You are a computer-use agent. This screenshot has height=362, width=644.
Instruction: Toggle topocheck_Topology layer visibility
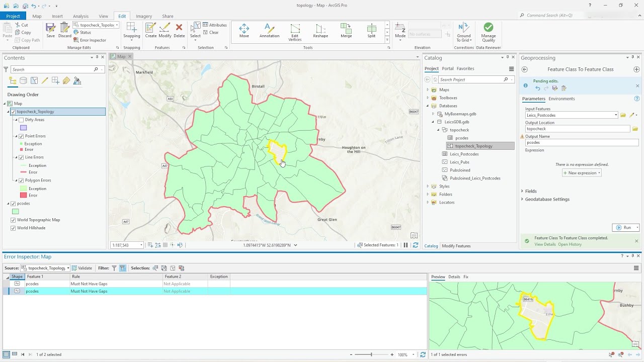(13, 112)
